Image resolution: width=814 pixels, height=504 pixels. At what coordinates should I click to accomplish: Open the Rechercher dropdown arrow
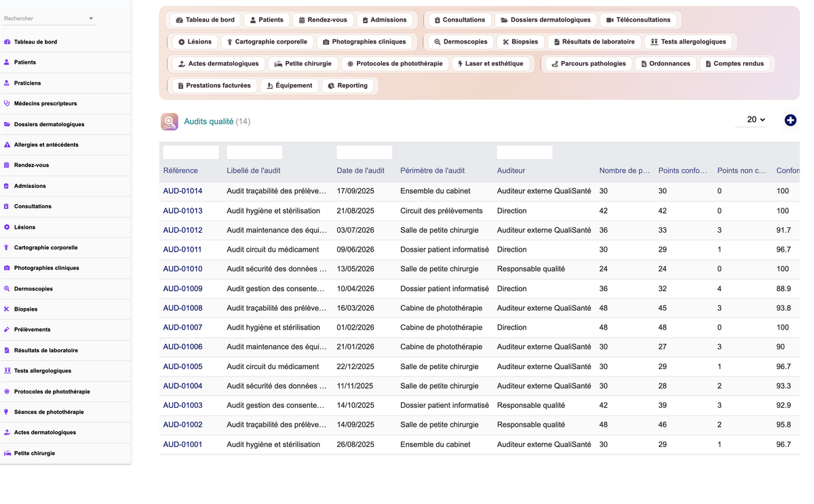pyautogui.click(x=91, y=19)
